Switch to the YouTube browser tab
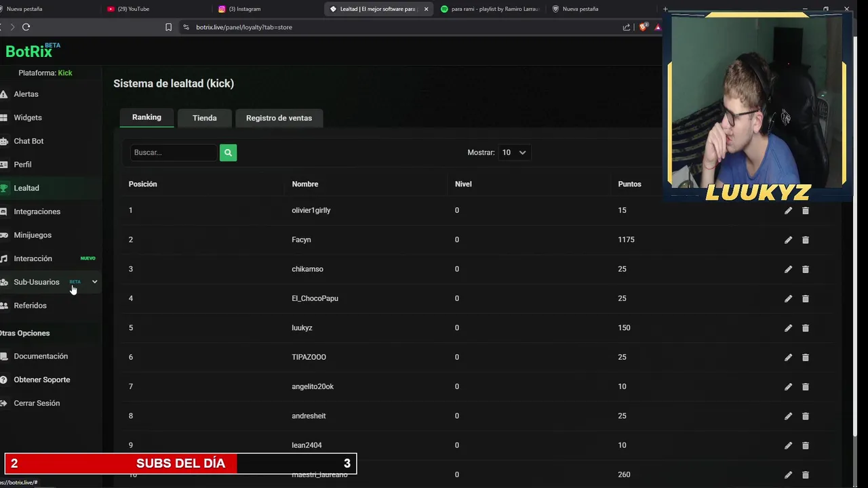 point(156,9)
